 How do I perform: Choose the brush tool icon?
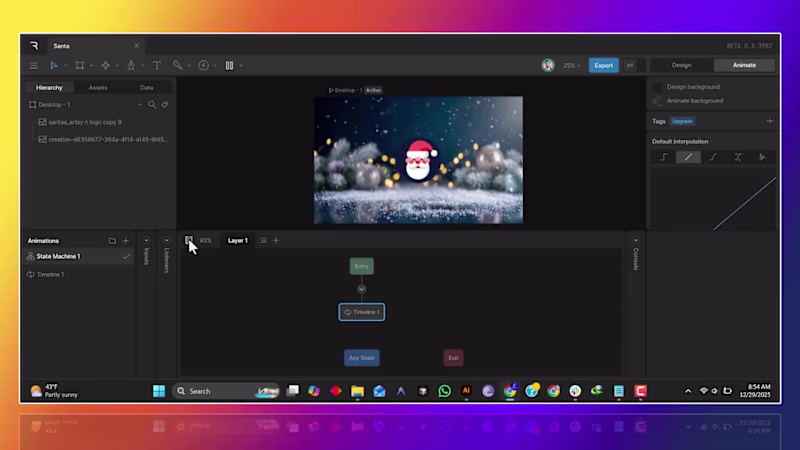[x=177, y=65]
